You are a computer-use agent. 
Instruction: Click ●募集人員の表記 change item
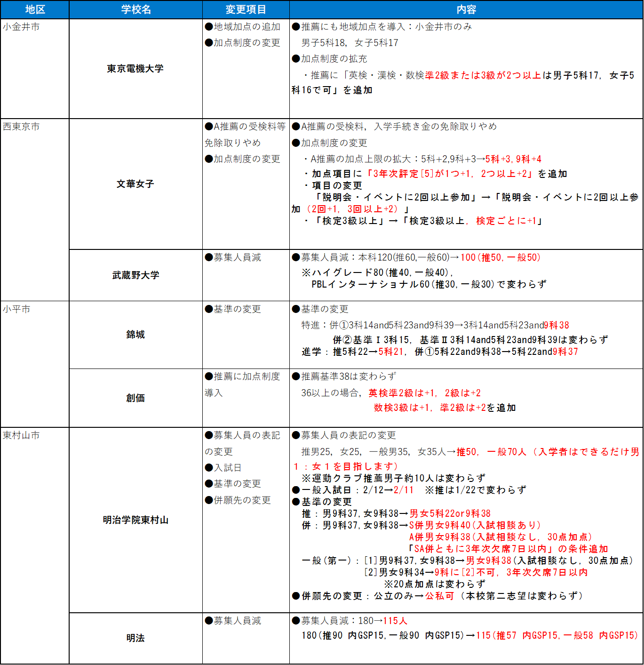click(243, 435)
